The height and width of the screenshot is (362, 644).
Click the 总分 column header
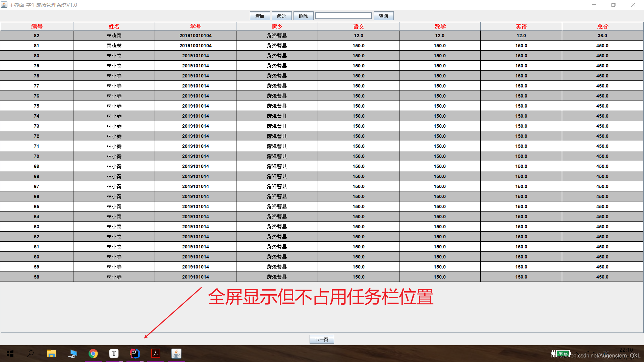coord(602,26)
